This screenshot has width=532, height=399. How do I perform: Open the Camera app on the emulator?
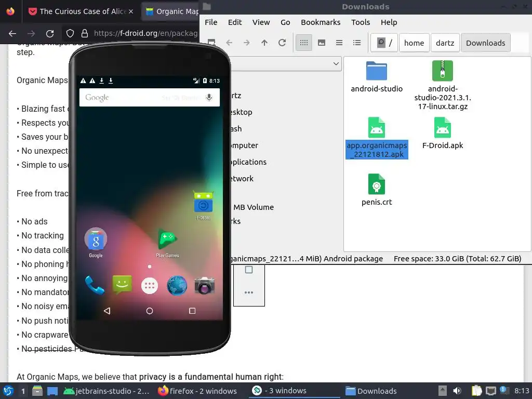[x=204, y=285]
